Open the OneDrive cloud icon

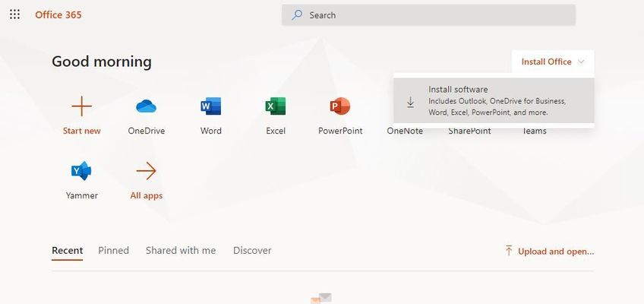pos(147,106)
